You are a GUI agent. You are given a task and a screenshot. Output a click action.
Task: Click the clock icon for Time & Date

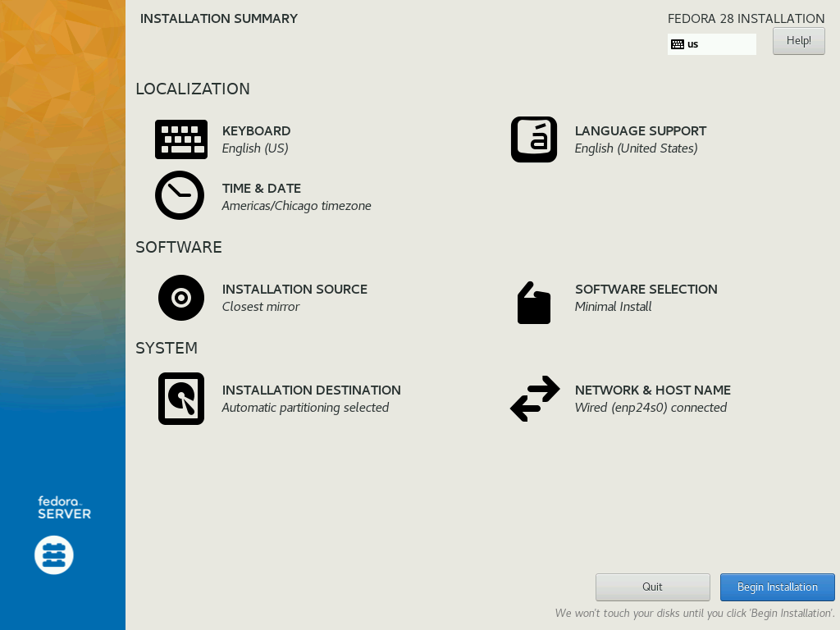(x=180, y=195)
